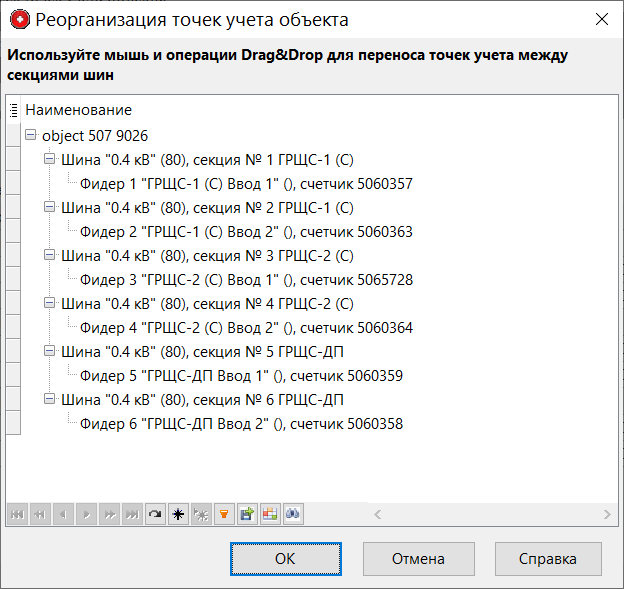Image resolution: width=624 pixels, height=589 pixels.
Task: Select Фидер 4 with counter 5060364
Action: click(245, 328)
